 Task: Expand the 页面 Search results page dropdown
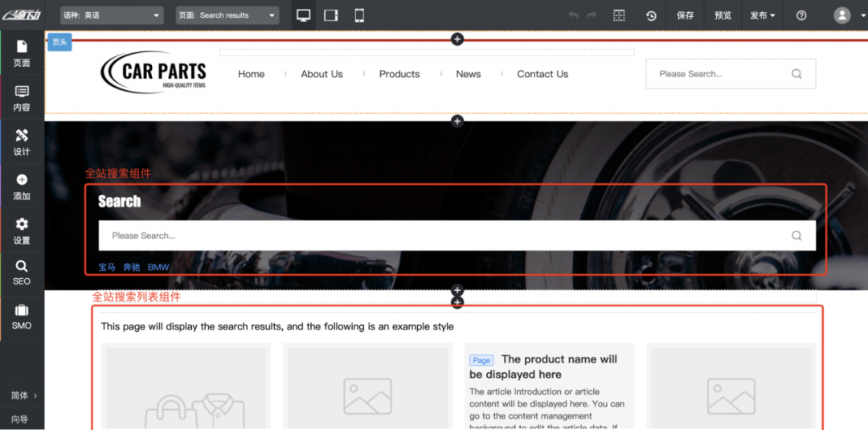tap(227, 15)
